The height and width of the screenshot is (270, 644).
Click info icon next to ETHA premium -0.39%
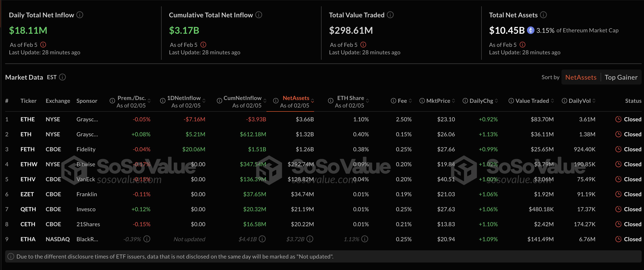[x=147, y=239]
